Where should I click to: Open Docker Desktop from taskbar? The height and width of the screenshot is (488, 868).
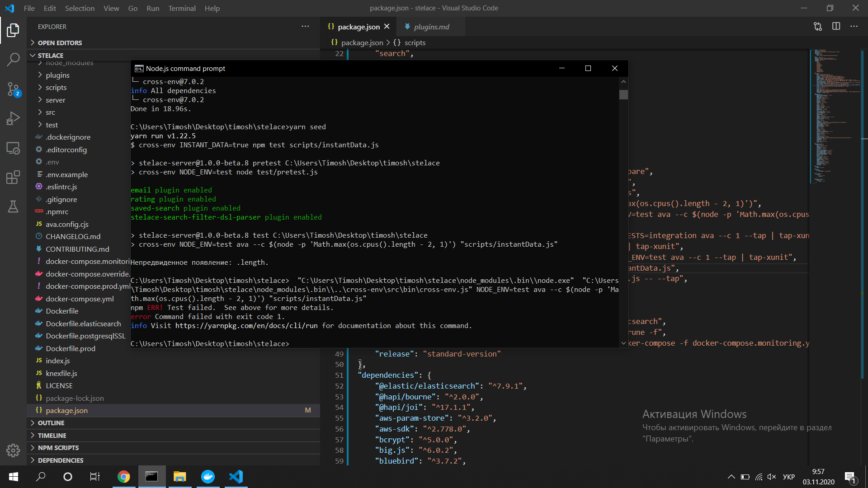(208, 477)
